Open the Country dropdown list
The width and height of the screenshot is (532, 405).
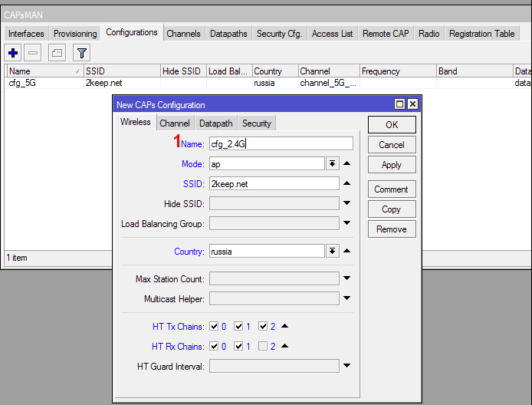(x=332, y=251)
